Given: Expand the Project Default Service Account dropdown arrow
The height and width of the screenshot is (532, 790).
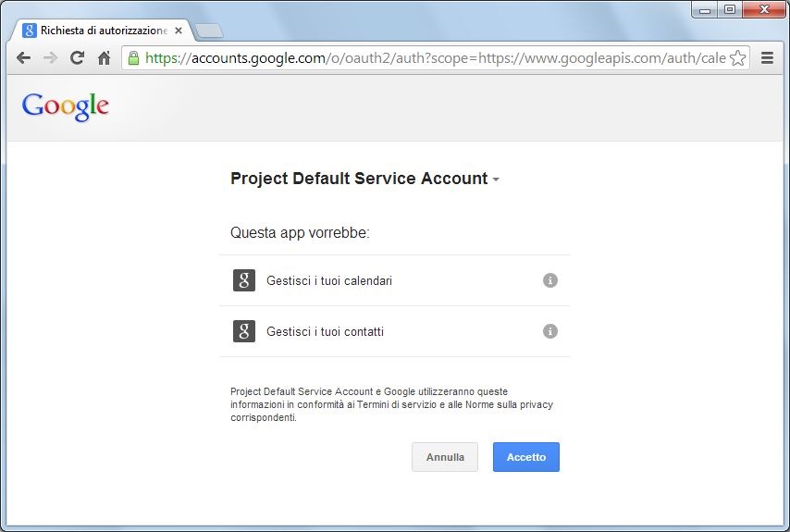Looking at the screenshot, I should (496, 179).
